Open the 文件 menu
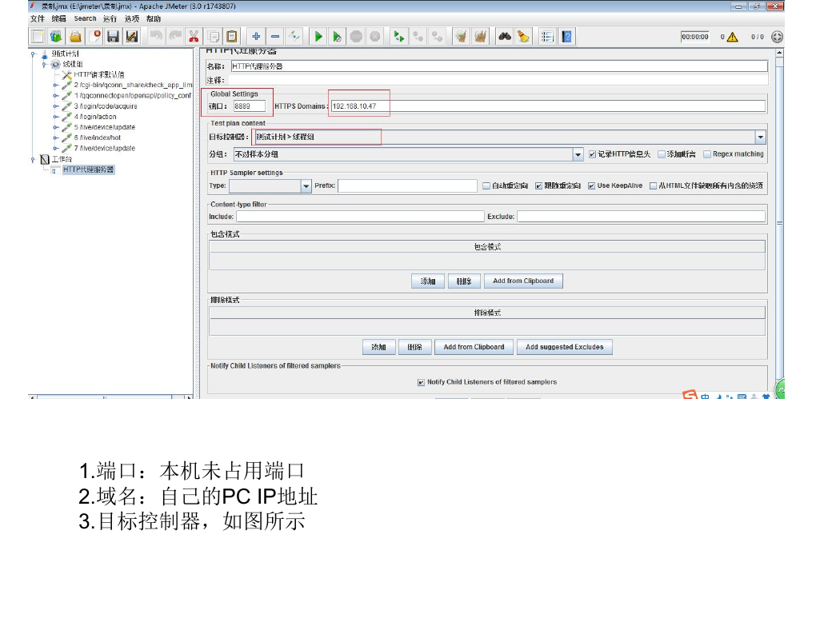The width and height of the screenshot is (840, 630). click(x=38, y=18)
